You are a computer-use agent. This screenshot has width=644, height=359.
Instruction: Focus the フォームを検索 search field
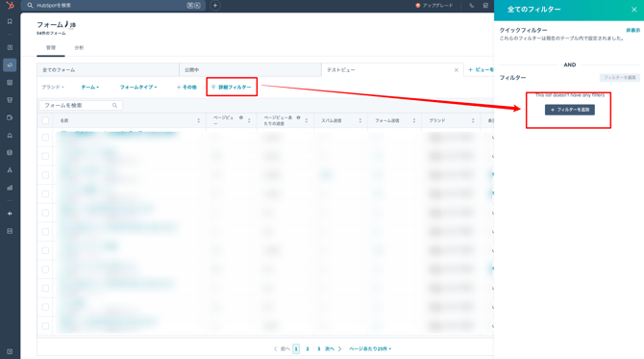(81, 105)
